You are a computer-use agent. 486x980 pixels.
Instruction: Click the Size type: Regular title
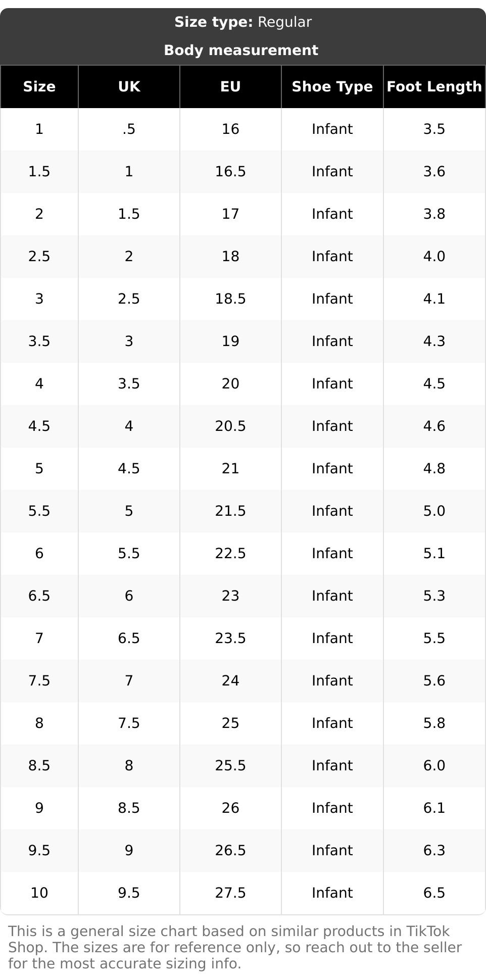pos(243,22)
